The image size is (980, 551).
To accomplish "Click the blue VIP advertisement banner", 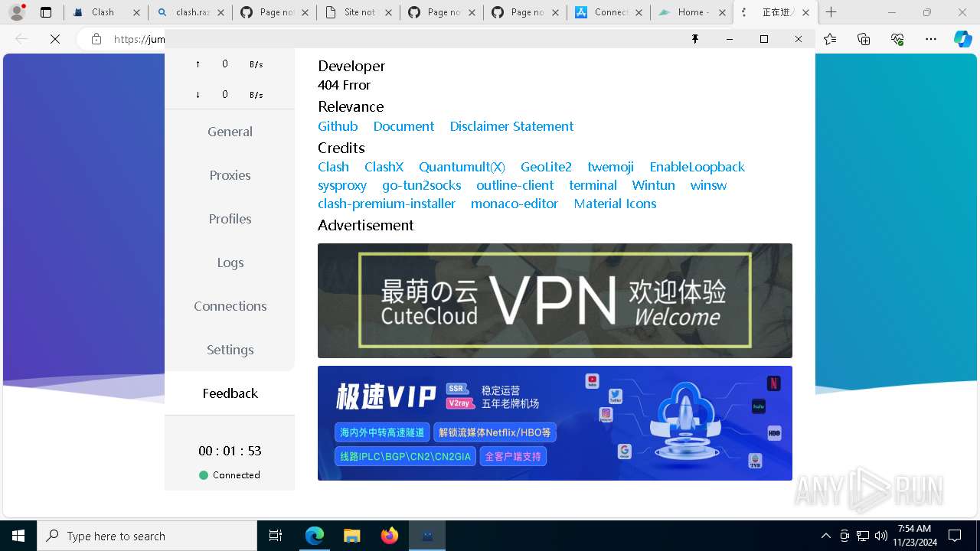I will pos(555,423).
